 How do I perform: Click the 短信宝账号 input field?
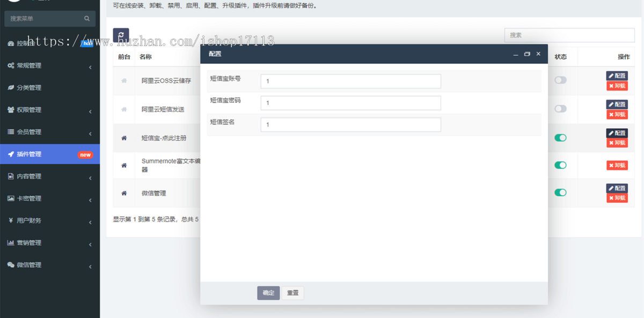point(350,82)
